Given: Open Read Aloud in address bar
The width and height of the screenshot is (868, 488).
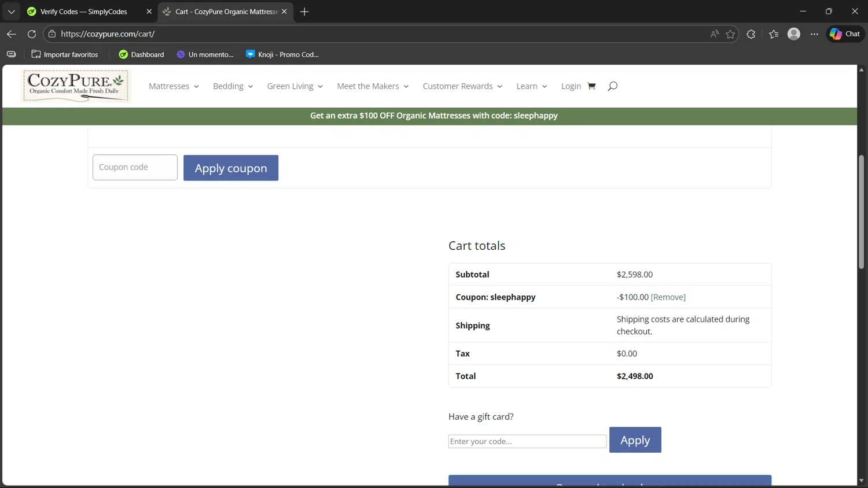Looking at the screenshot, I should tap(715, 34).
